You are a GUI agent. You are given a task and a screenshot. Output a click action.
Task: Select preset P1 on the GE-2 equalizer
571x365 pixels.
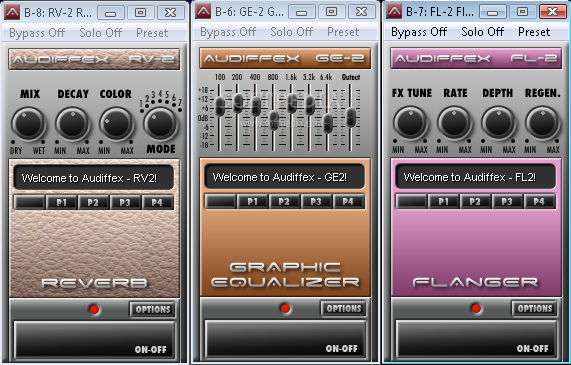pyautogui.click(x=252, y=201)
